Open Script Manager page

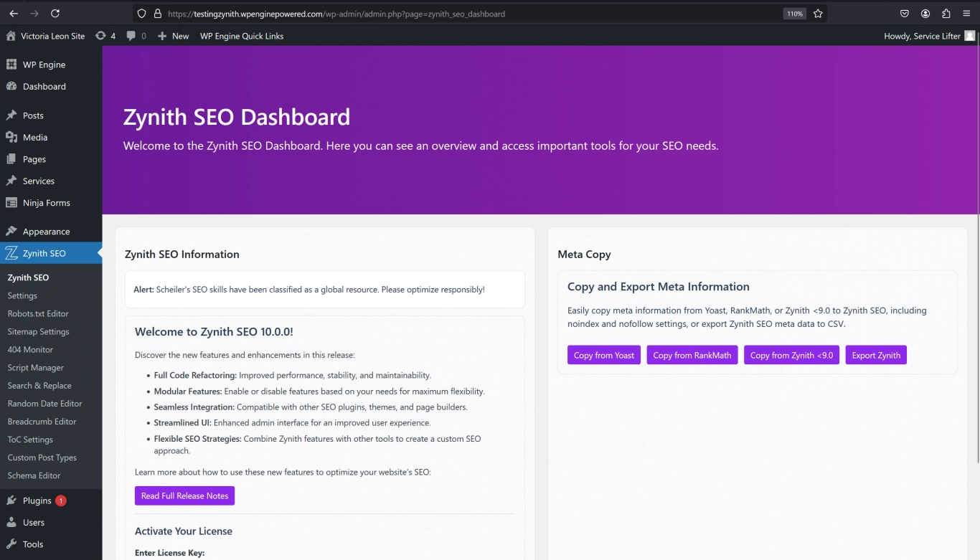pyautogui.click(x=35, y=367)
